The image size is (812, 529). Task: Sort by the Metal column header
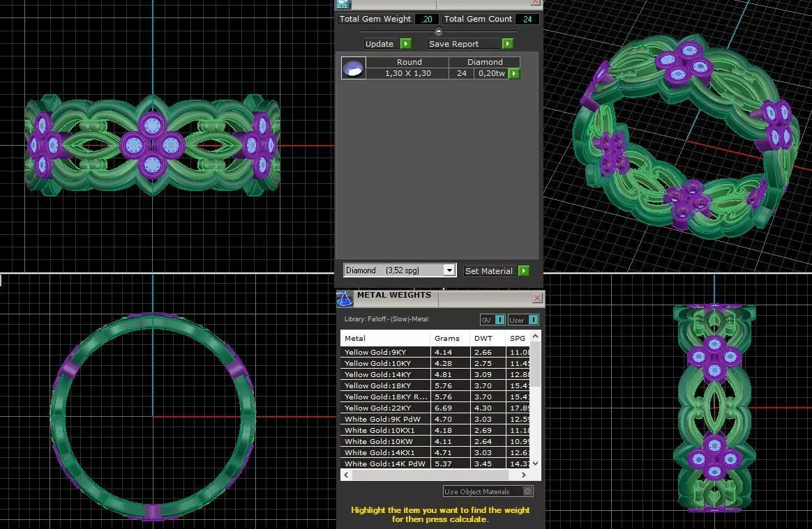(x=385, y=338)
